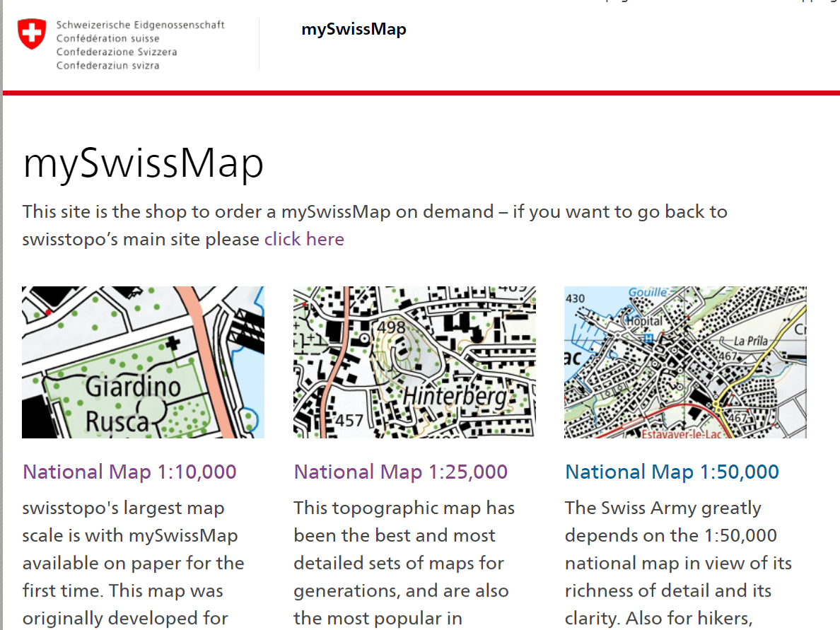Open National Map 1:10,000 link

tap(129, 472)
